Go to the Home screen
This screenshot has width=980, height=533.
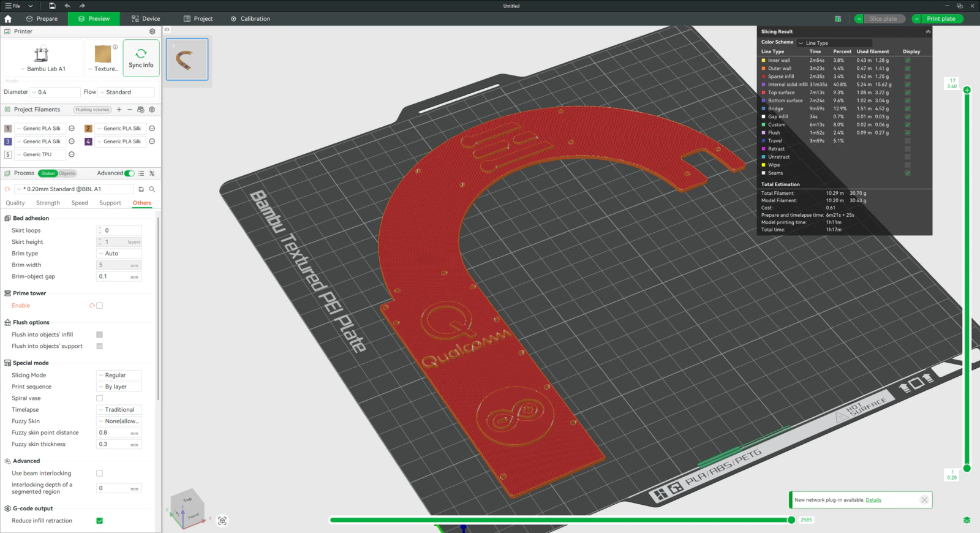pyautogui.click(x=8, y=19)
